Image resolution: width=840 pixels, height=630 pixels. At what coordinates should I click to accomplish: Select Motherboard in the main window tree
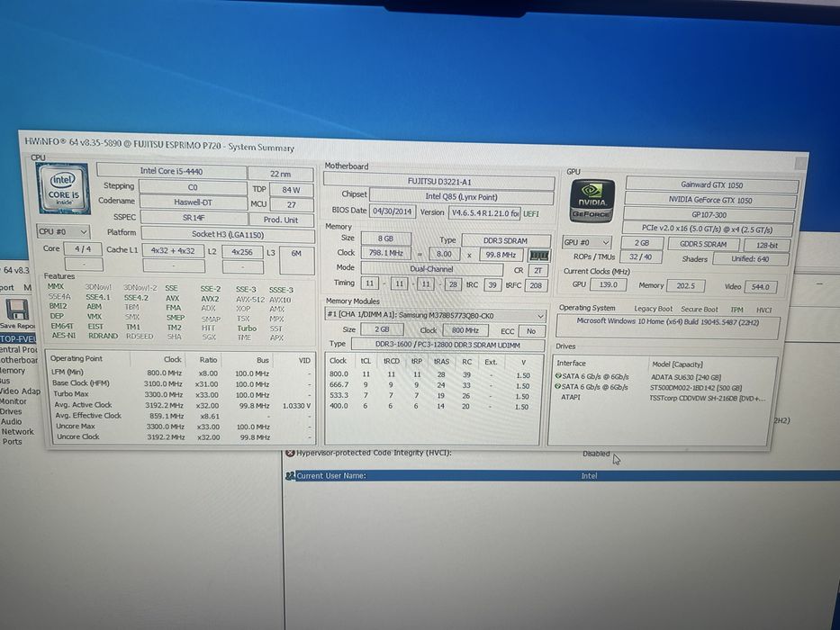19,360
